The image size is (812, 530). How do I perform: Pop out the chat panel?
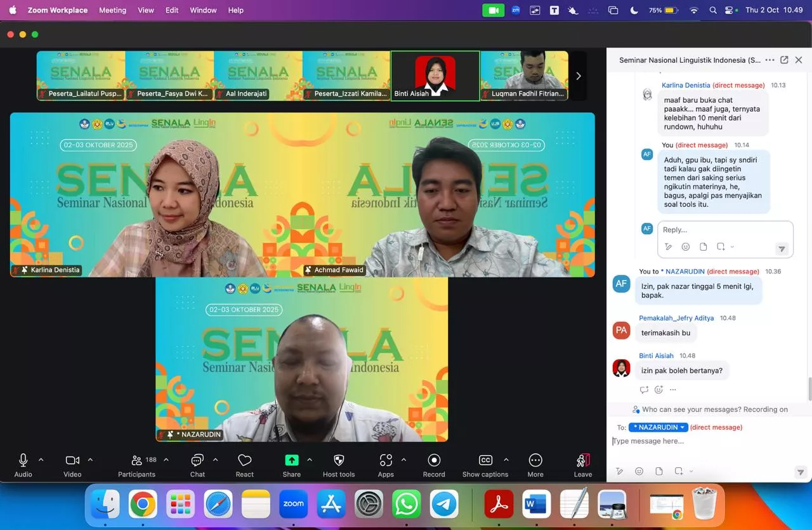click(x=784, y=60)
